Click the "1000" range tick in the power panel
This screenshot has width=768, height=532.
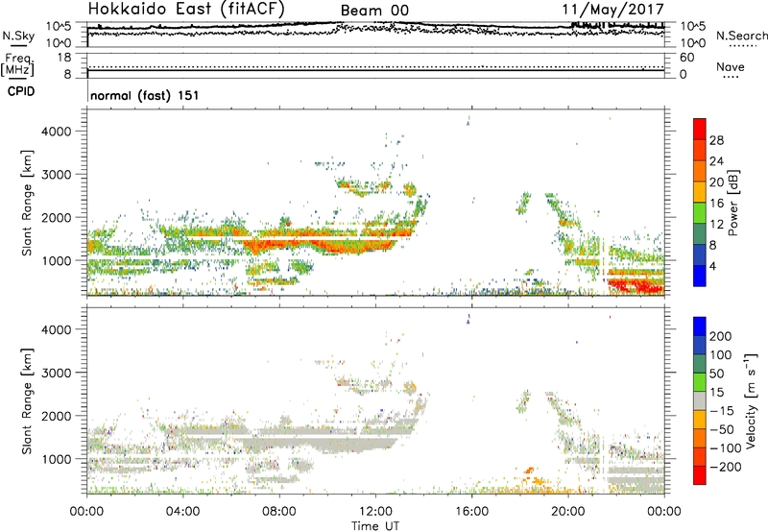coord(56,260)
